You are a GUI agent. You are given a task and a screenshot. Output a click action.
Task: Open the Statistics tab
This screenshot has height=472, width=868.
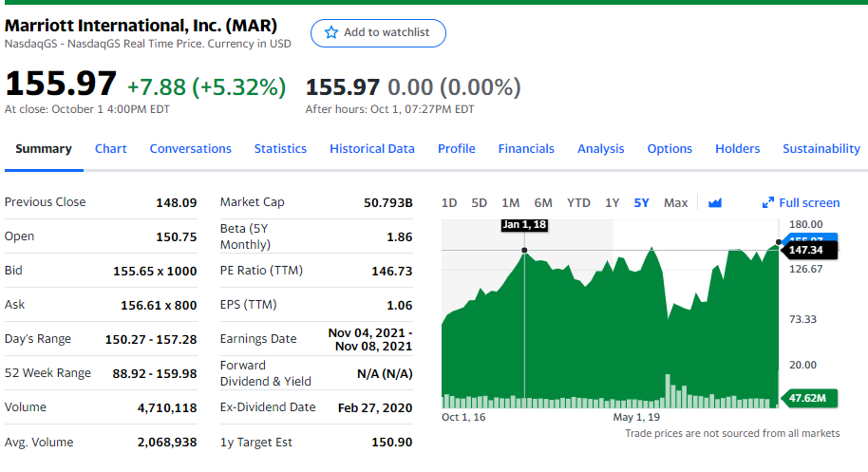280,148
